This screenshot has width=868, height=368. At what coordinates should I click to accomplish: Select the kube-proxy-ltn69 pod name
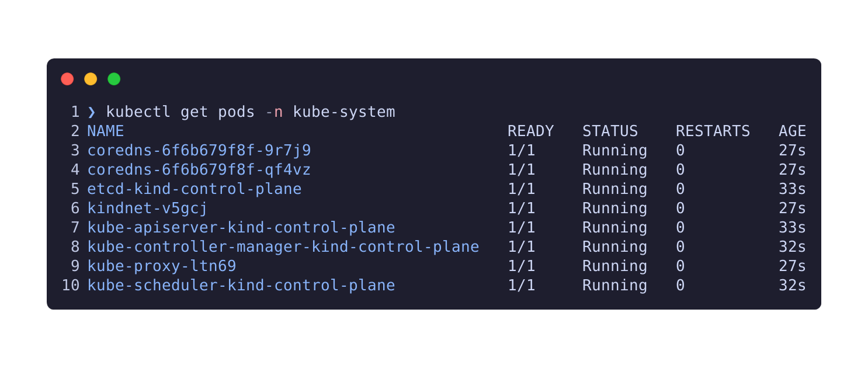point(162,266)
